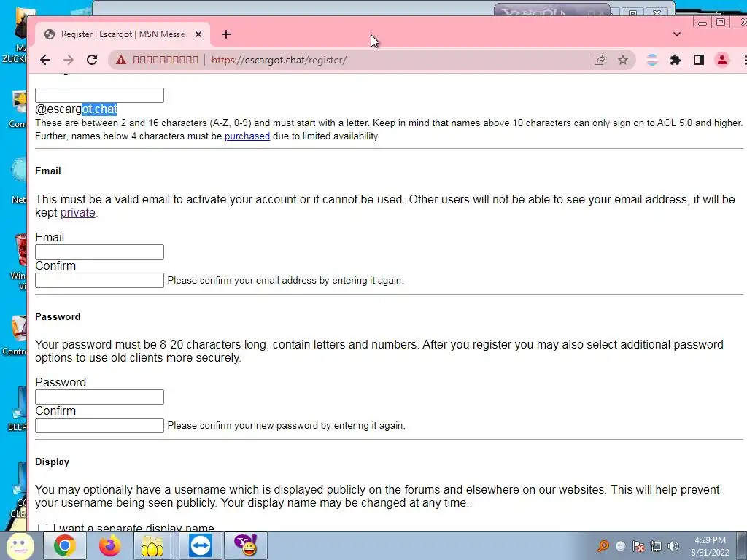The height and width of the screenshot is (560, 747).
Task: Go back to the previous page
Action: [45, 60]
